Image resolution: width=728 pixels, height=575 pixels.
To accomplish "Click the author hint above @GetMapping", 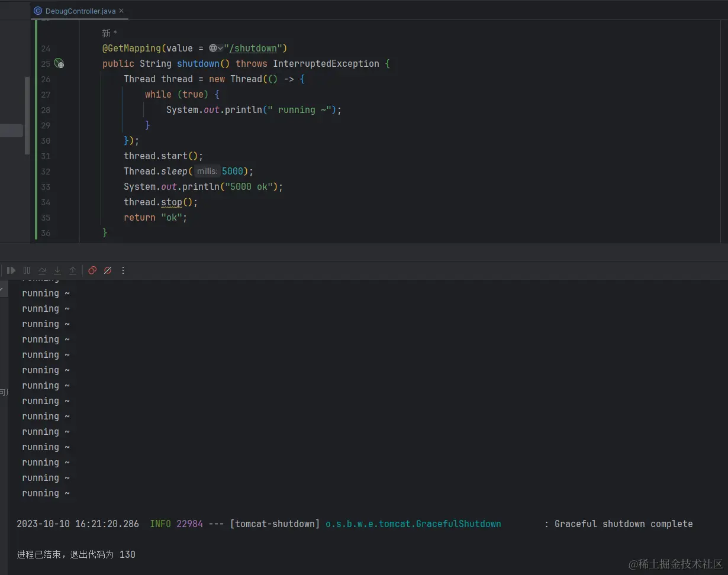I will point(110,34).
